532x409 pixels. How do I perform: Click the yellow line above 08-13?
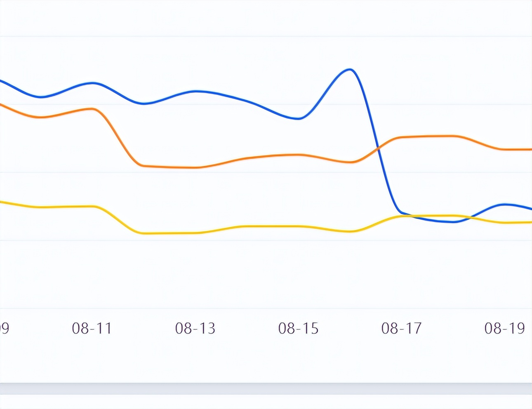pyautogui.click(x=195, y=233)
